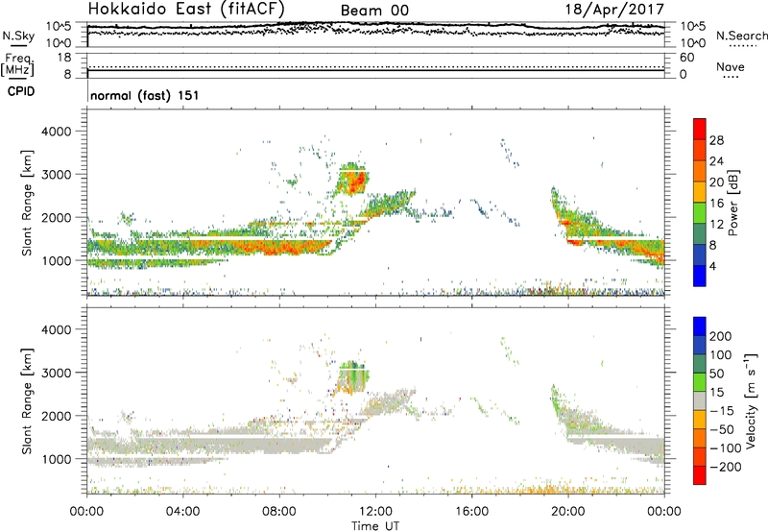The height and width of the screenshot is (532, 768).
Task: Click the power colorbar value '4'
Action: tap(712, 266)
